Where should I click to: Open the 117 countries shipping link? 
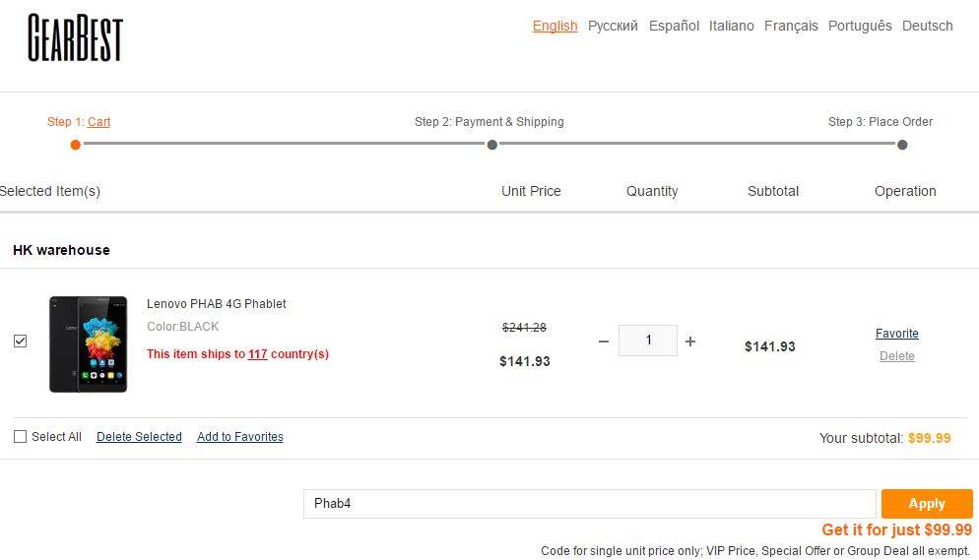click(x=257, y=354)
